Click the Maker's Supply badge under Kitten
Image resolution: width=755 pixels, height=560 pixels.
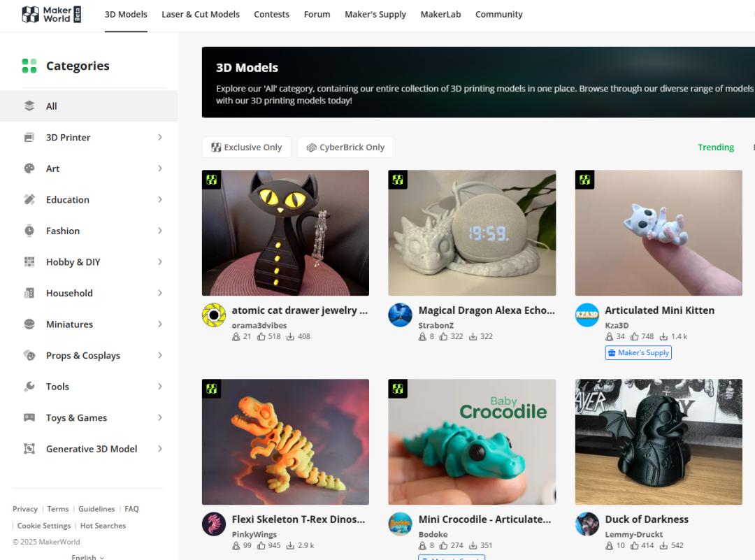tap(638, 353)
